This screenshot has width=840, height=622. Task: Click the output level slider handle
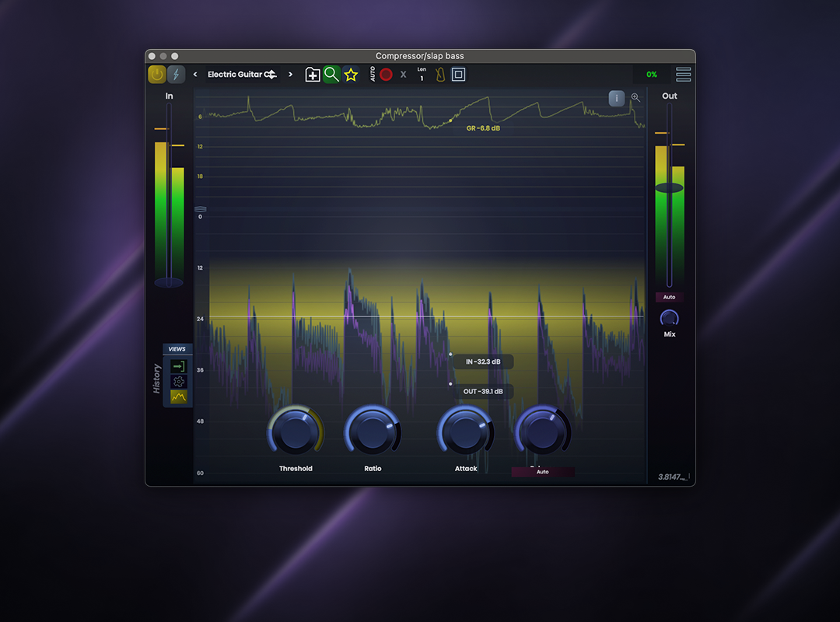[669, 188]
